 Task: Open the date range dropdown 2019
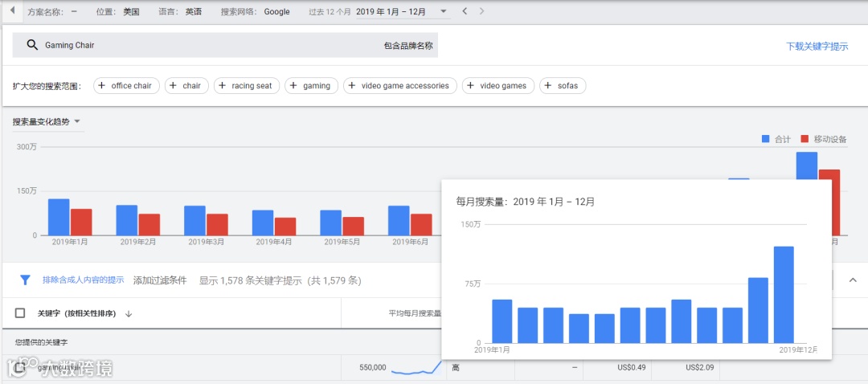coord(403,11)
